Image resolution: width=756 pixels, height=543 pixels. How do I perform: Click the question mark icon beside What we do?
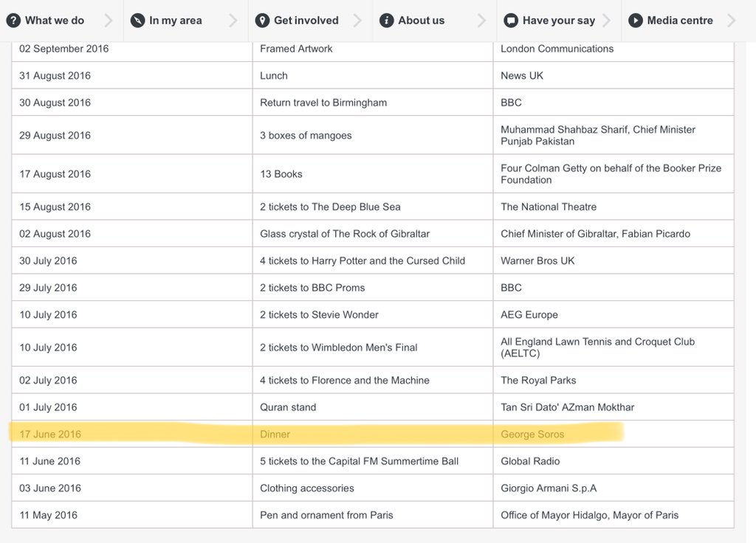click(x=13, y=21)
